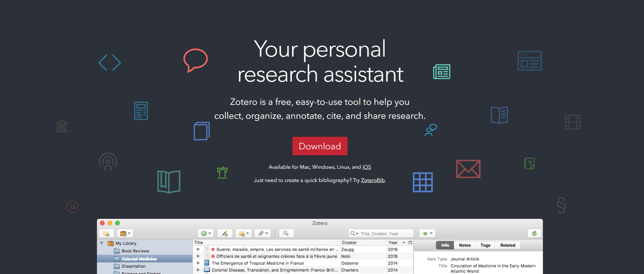Image resolution: width=644 pixels, height=274 pixels.
Task: Click the Creator column header
Action: [x=363, y=243]
